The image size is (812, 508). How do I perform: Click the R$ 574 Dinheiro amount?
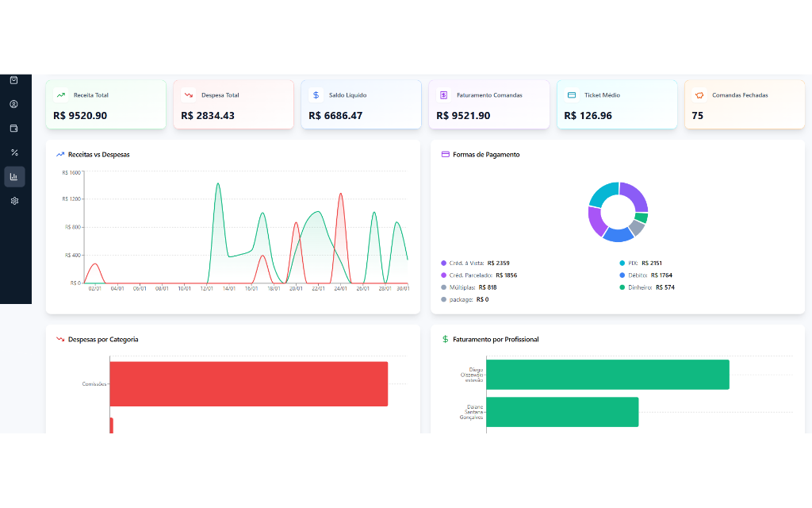click(x=665, y=287)
